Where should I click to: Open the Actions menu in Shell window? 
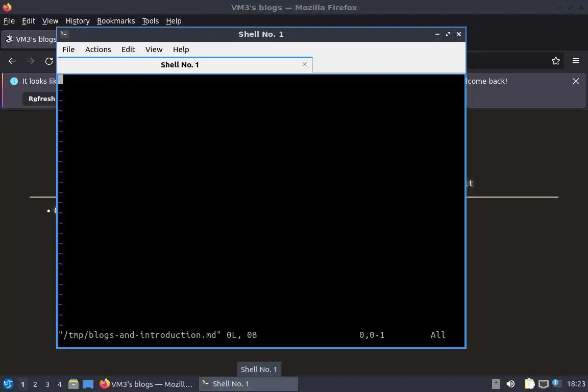(98, 50)
